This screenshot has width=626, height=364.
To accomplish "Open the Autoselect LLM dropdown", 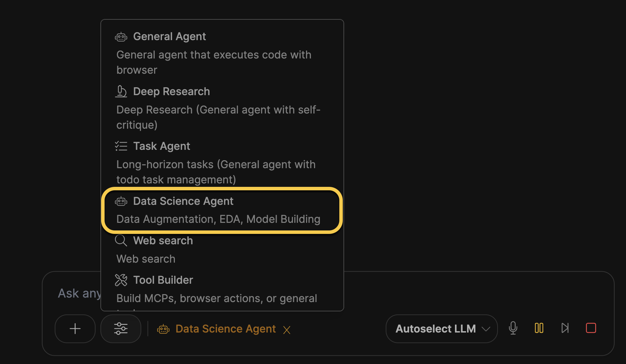I will 441,328.
